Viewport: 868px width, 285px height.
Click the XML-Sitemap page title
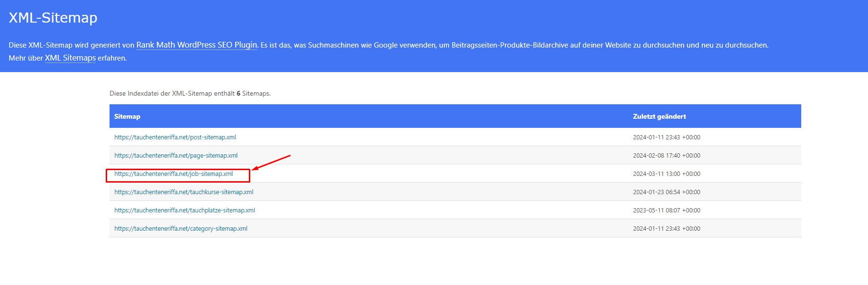[53, 18]
